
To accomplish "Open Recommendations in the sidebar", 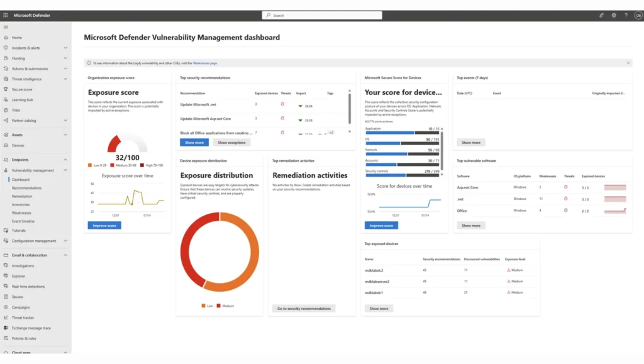I will point(26,188).
